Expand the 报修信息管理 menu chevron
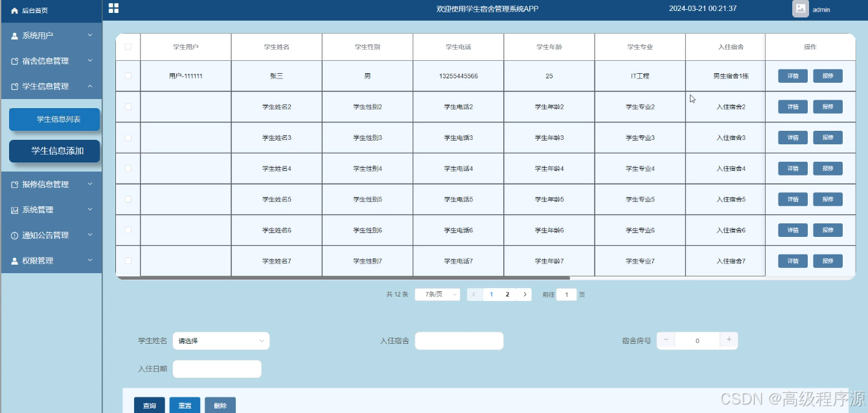The height and width of the screenshot is (413, 868). tap(90, 184)
